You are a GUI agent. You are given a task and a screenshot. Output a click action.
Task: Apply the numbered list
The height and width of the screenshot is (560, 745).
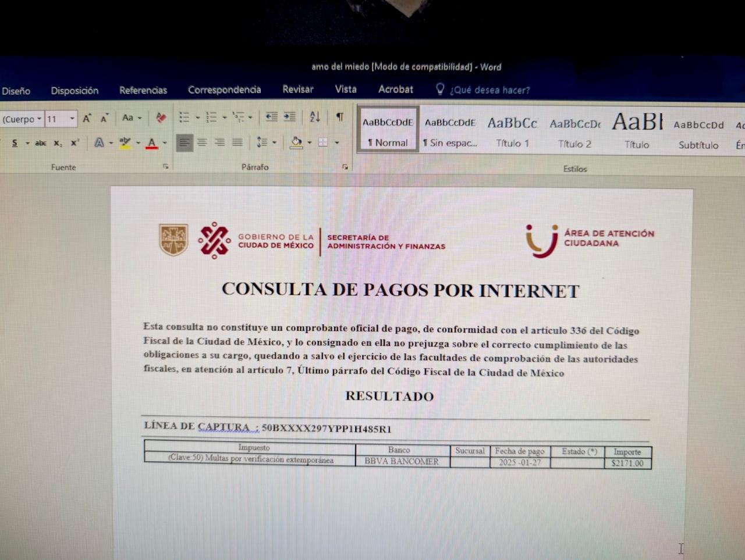211,117
